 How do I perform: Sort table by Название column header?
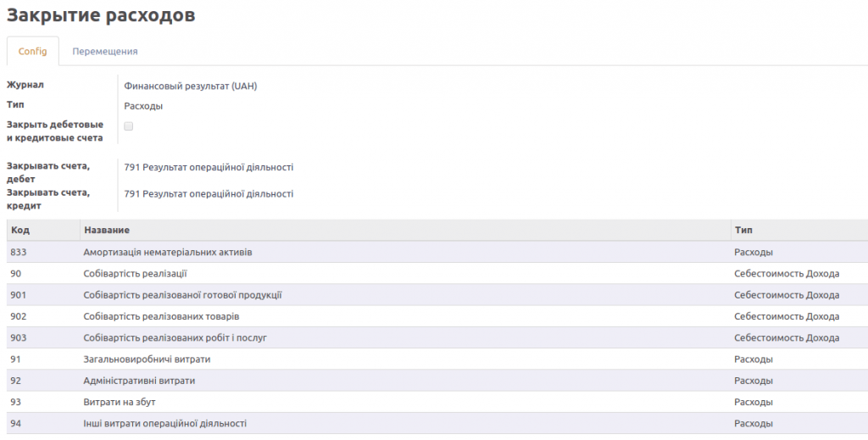pyautogui.click(x=107, y=231)
